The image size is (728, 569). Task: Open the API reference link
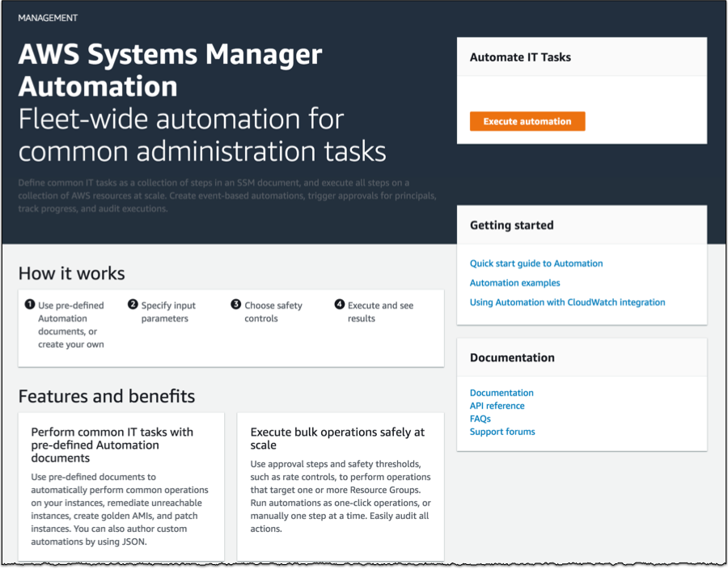tap(497, 406)
